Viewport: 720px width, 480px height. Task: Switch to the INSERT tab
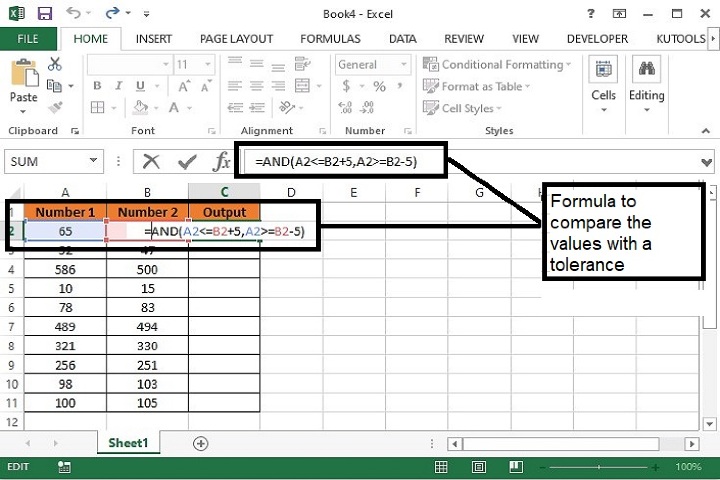153,39
